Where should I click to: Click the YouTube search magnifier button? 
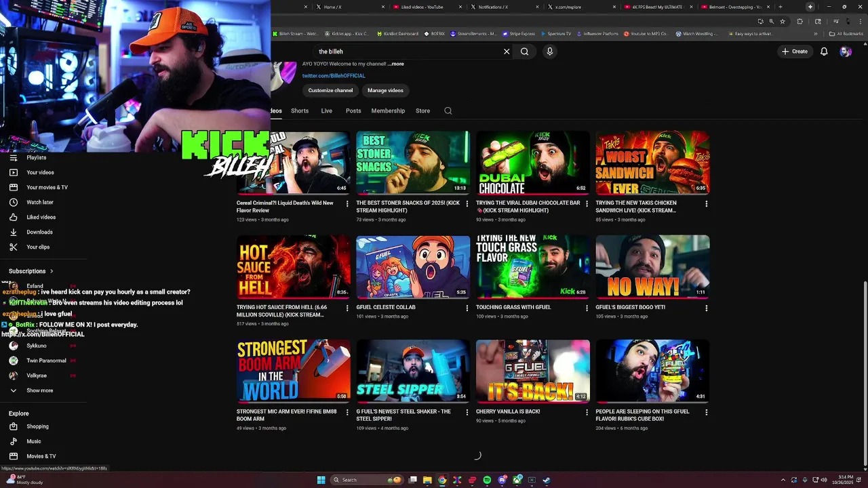524,52
